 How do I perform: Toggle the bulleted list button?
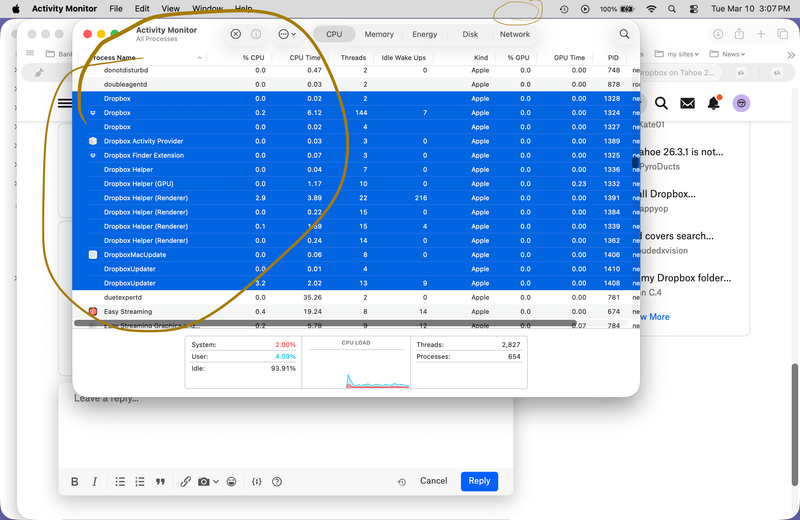(120, 481)
